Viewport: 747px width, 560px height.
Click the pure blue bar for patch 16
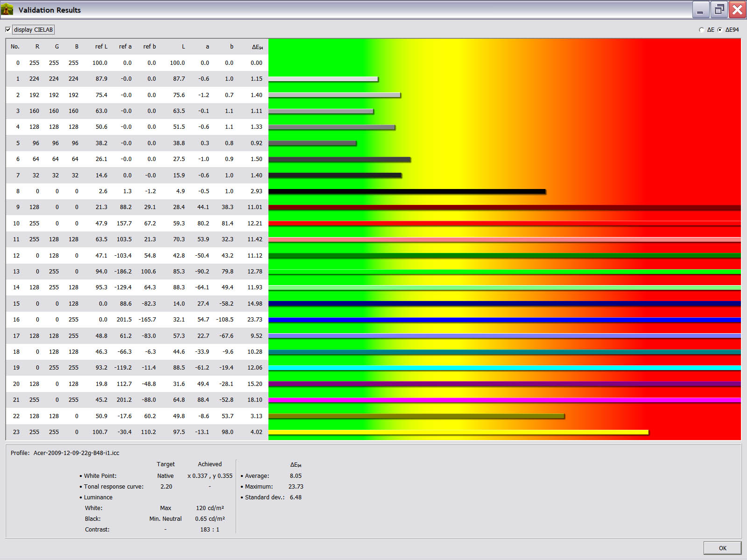(504, 320)
